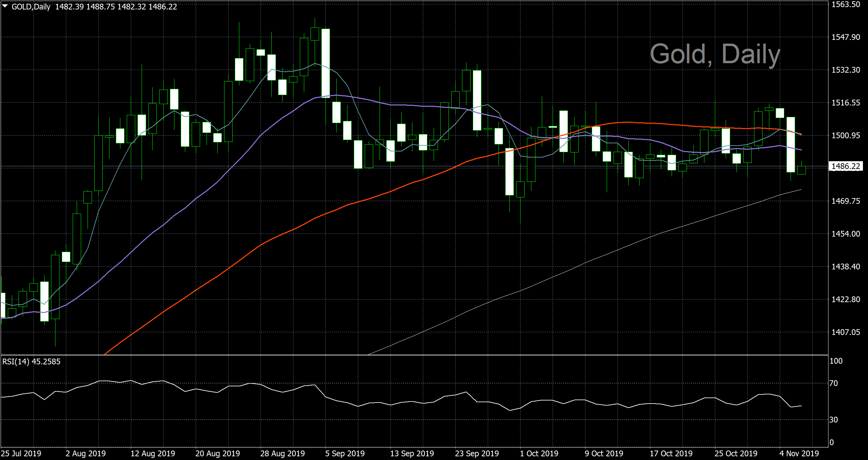Select the 2 Aug 2019 date label
Image resolution: width=868 pixels, height=460 pixels.
click(86, 454)
